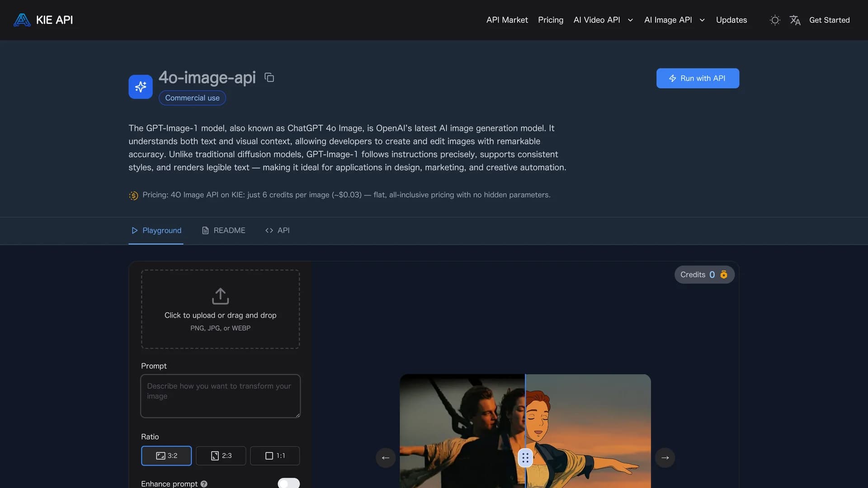Switch to the API tab

[277, 230]
